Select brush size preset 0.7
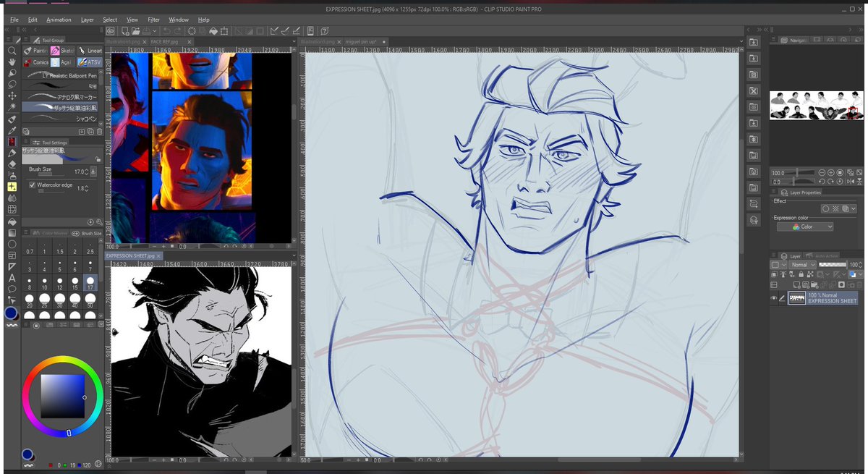This screenshot has height=474, width=868. click(x=29, y=247)
